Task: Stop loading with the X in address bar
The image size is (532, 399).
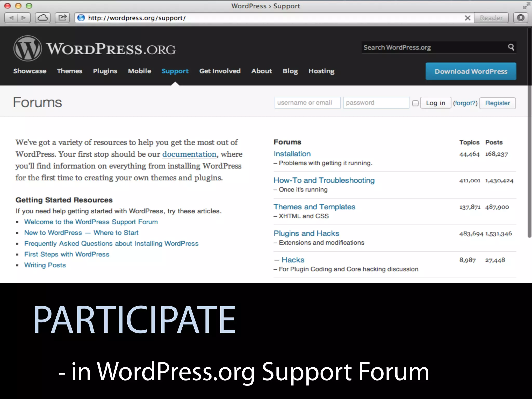Action: tap(468, 18)
